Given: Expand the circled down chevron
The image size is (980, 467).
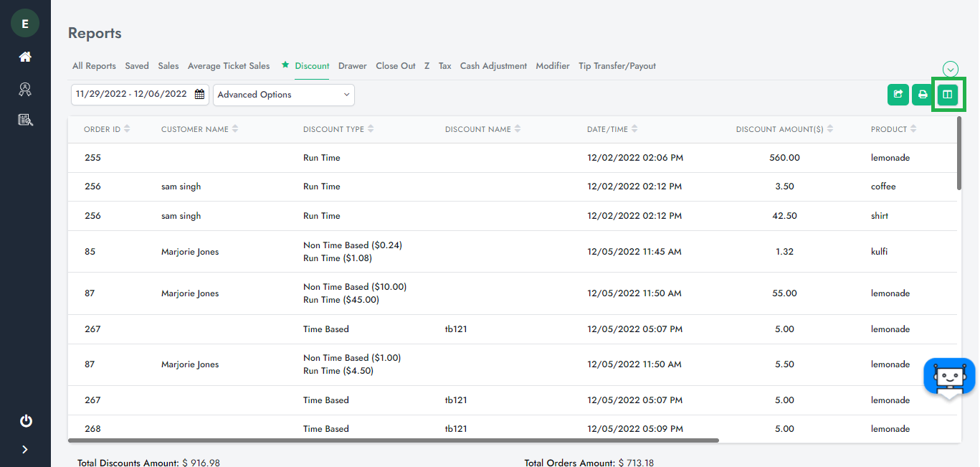Looking at the screenshot, I should 951,69.
